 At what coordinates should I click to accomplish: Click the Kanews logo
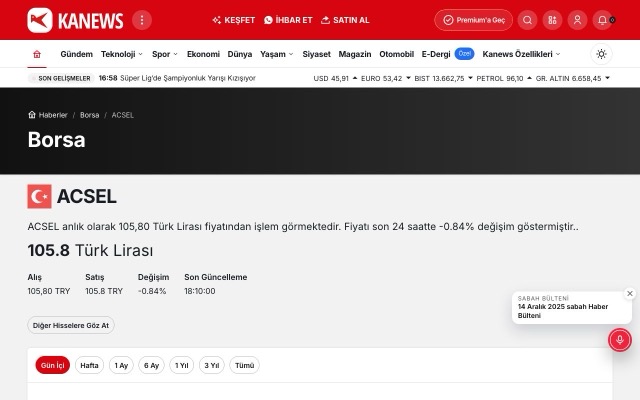click(75, 20)
